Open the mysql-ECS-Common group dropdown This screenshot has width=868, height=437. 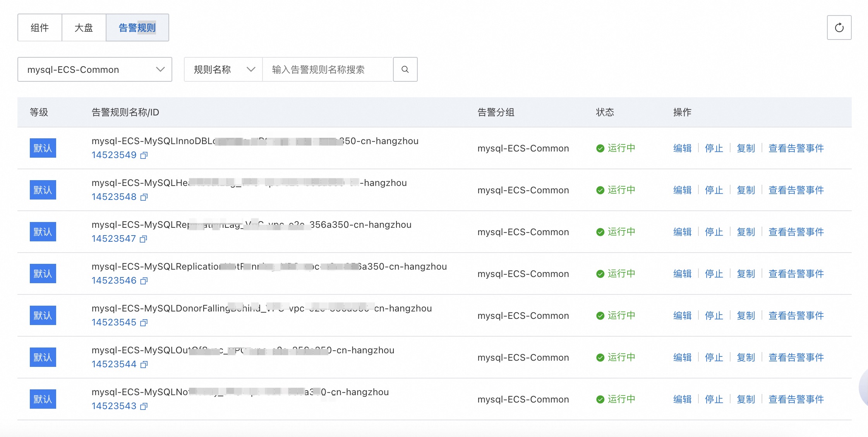[95, 69]
